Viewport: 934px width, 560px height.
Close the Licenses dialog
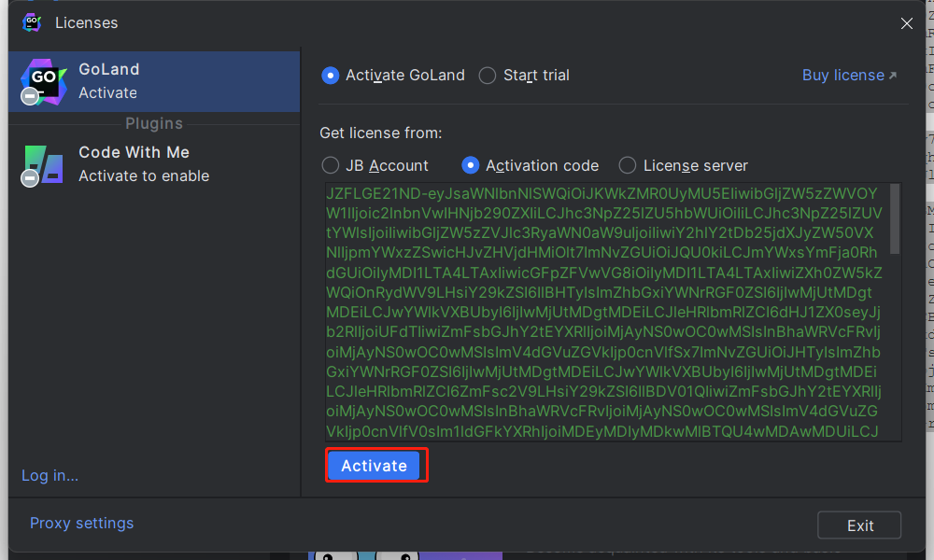click(x=907, y=23)
